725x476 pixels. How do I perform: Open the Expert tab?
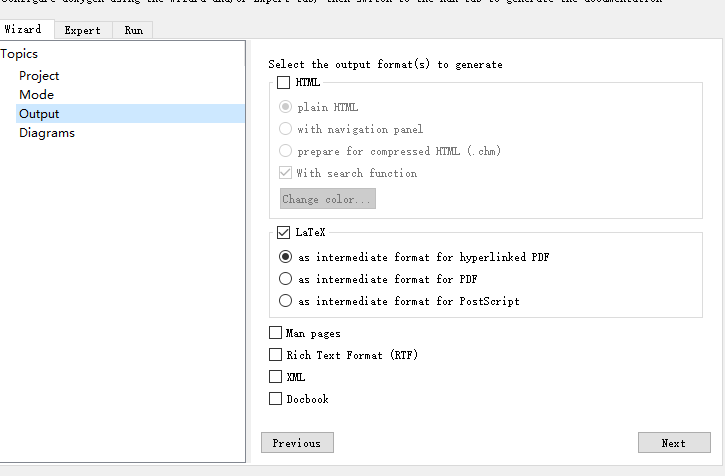click(x=82, y=30)
